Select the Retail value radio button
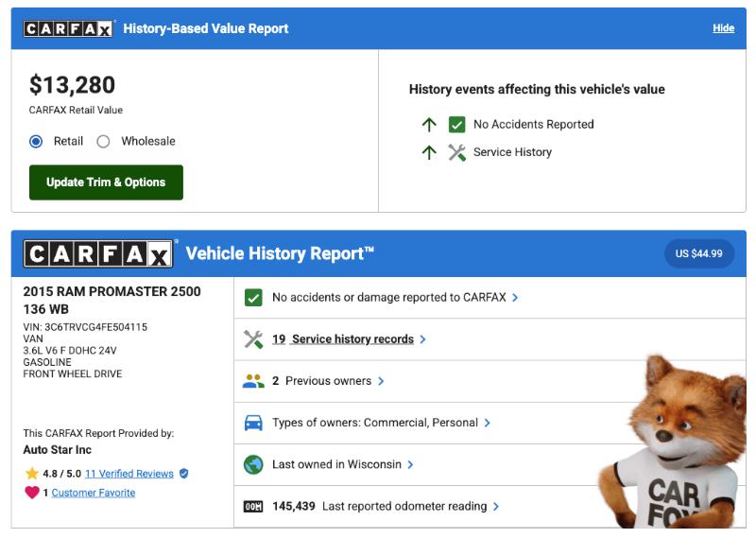 click(36, 142)
